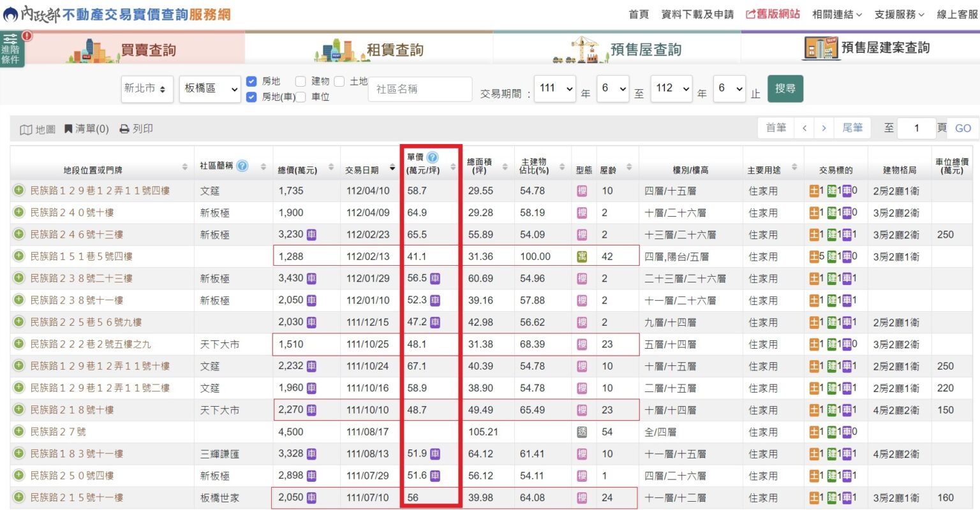This screenshot has width=980, height=510.
Task: Click the page number input field
Action: pos(916,128)
